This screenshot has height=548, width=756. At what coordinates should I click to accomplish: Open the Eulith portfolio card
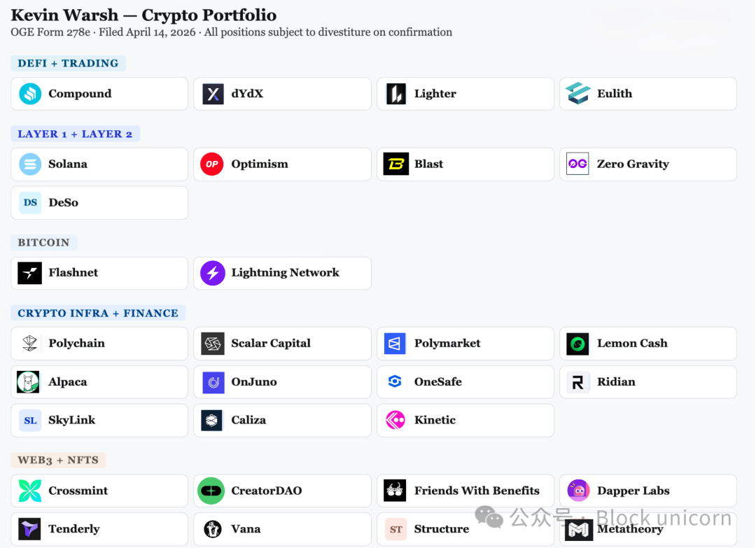(647, 94)
